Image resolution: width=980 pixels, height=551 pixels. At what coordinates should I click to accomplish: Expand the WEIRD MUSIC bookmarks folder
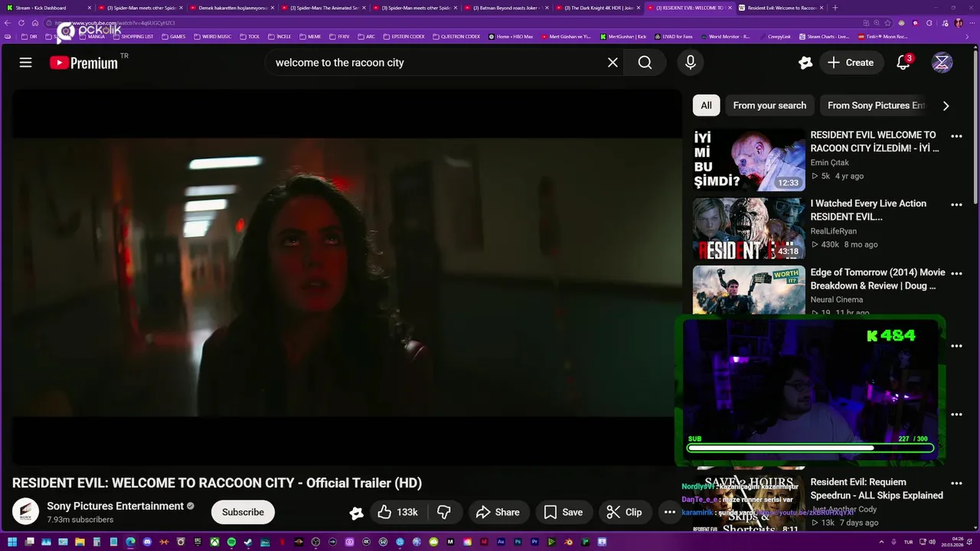click(x=212, y=36)
